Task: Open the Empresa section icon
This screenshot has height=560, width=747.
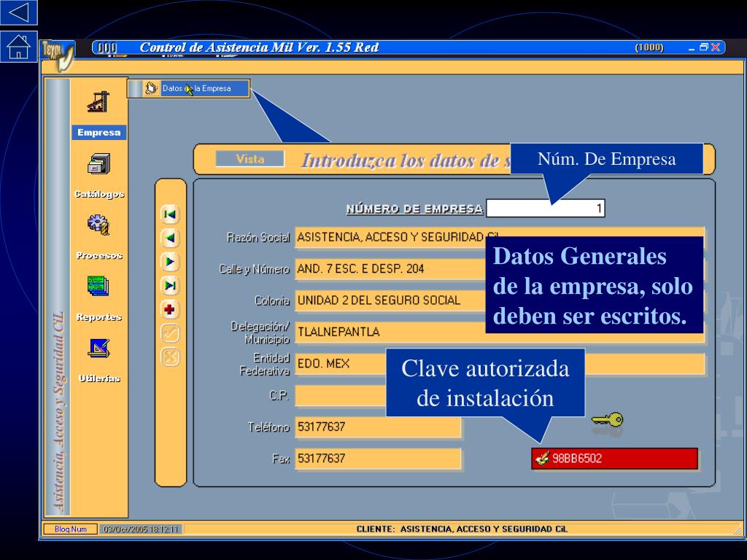Action: (98, 101)
